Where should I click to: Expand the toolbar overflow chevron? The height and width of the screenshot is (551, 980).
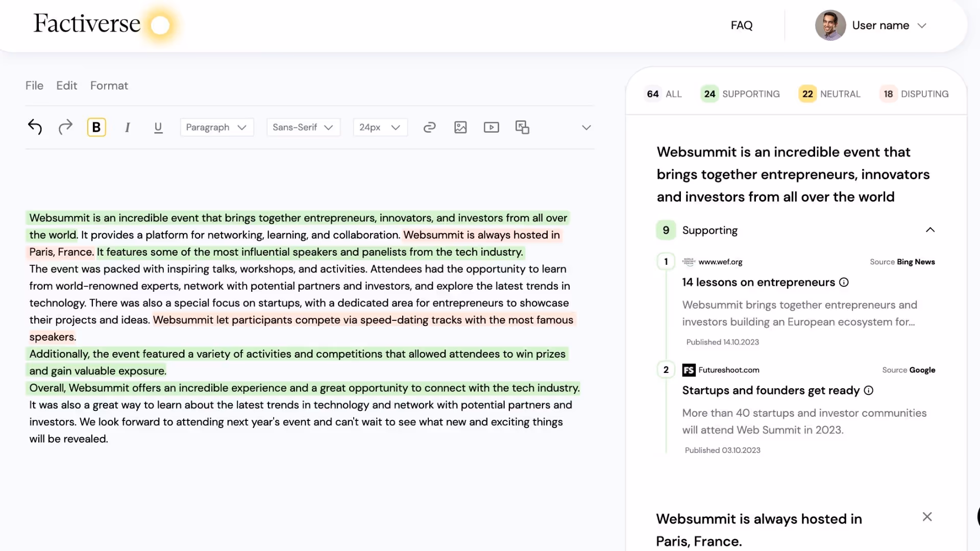coord(586,128)
